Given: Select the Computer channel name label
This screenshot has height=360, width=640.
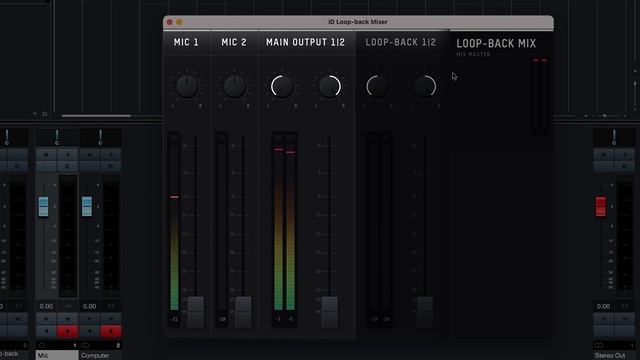Looking at the screenshot, I should (x=100, y=356).
